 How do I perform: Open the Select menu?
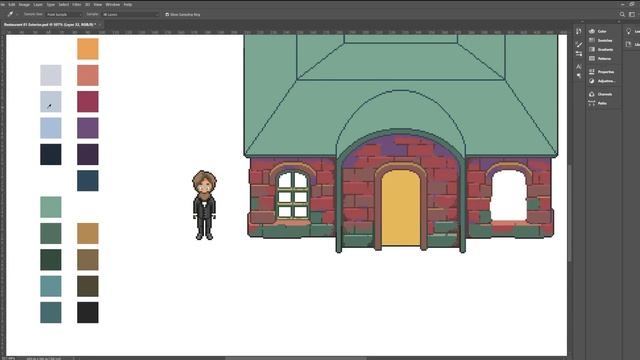64,4
